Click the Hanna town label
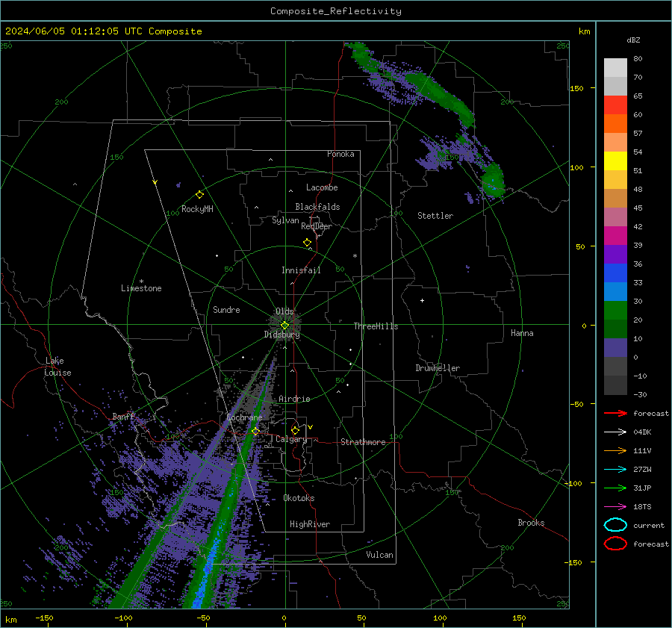Viewport: 672px width, 628px height. pyautogui.click(x=522, y=333)
